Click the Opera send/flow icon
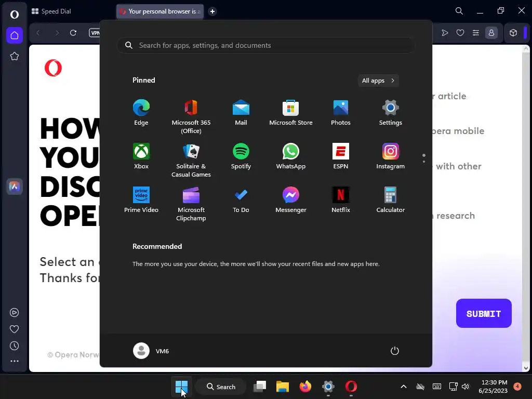The image size is (532, 399). pos(445,33)
